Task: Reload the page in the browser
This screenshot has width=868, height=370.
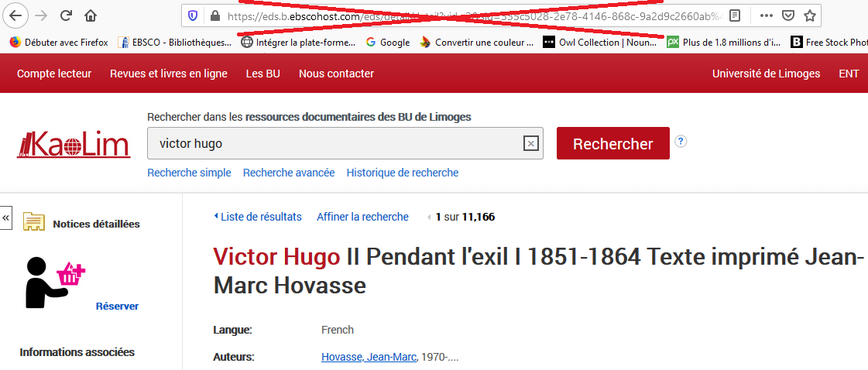Action: click(x=67, y=15)
